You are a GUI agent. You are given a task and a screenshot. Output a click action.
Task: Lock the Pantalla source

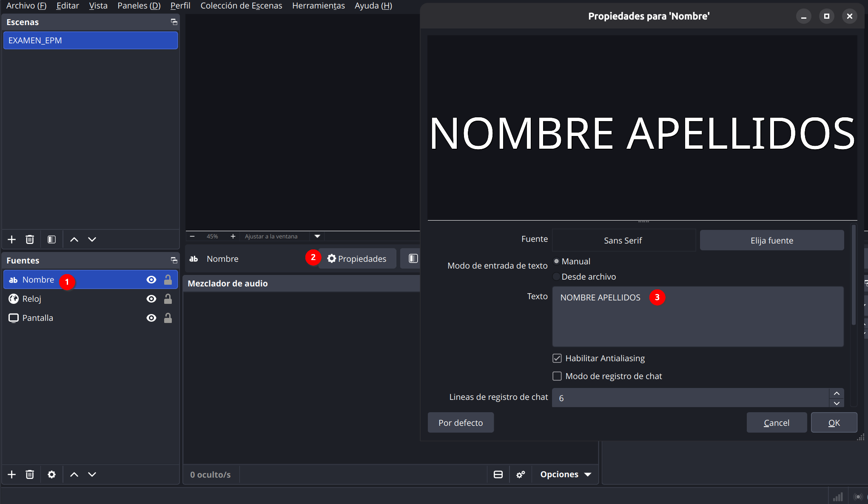[168, 318]
